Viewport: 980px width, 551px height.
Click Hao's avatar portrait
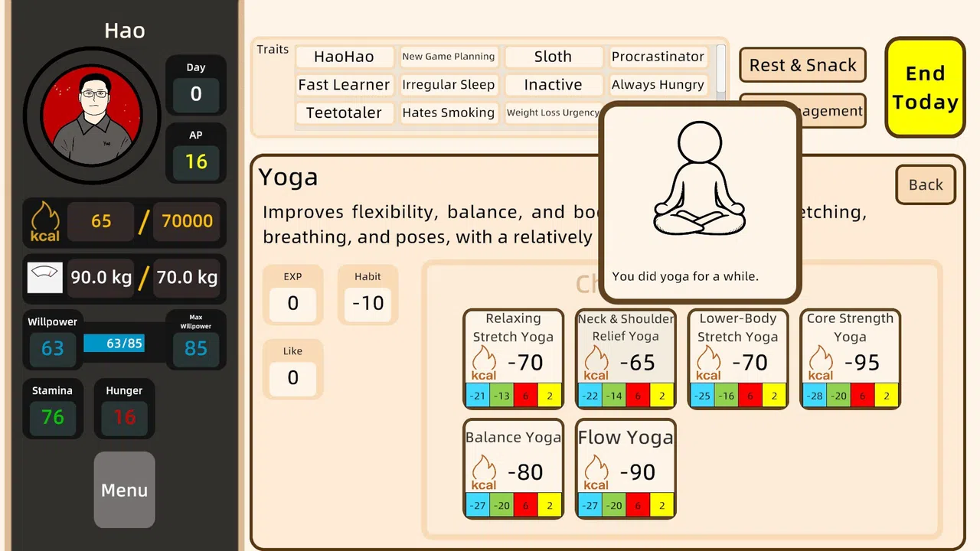click(92, 116)
